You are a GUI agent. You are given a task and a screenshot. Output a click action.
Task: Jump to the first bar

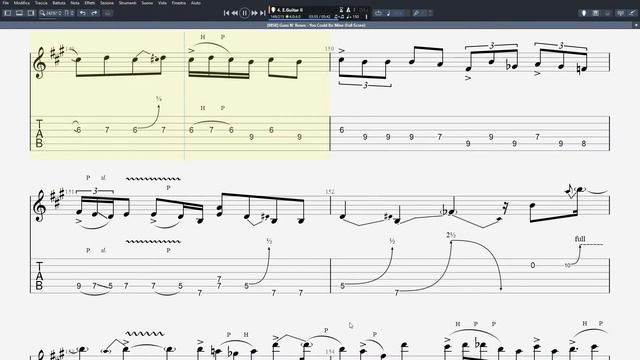[x=227, y=13]
